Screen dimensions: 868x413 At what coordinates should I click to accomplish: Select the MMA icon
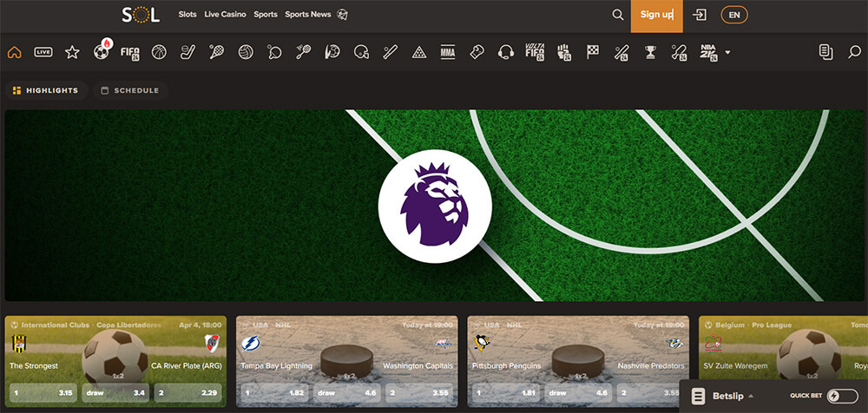click(448, 53)
